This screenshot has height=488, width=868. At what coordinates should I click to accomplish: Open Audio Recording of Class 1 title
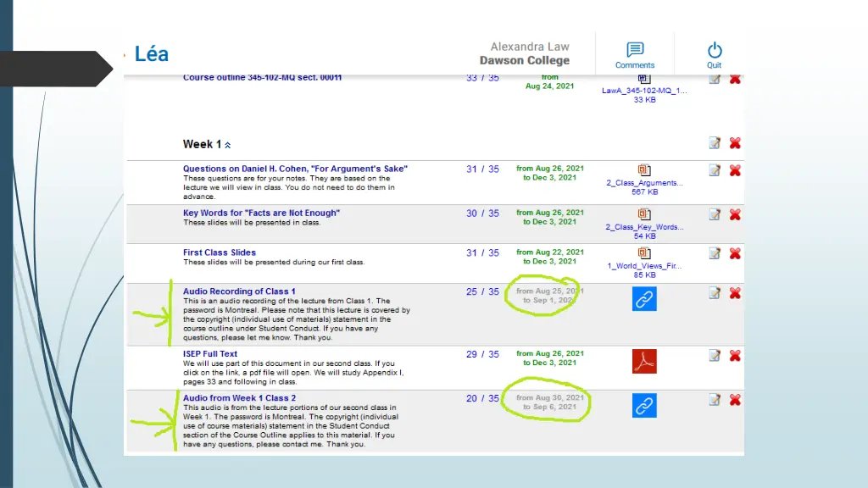(239, 291)
